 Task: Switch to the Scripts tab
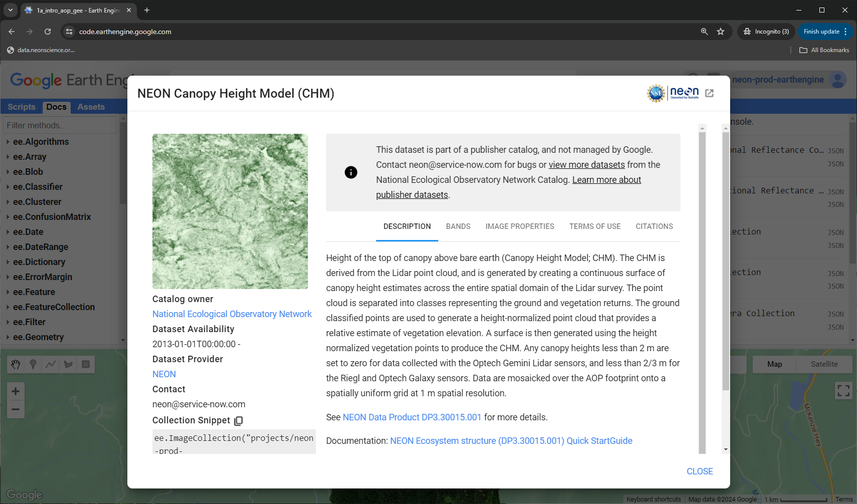pyautogui.click(x=22, y=107)
